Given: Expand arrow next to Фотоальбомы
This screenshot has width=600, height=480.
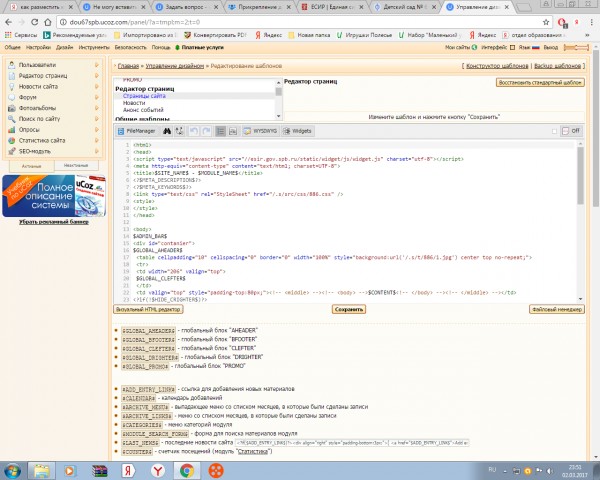Looking at the screenshot, I should (97, 108).
